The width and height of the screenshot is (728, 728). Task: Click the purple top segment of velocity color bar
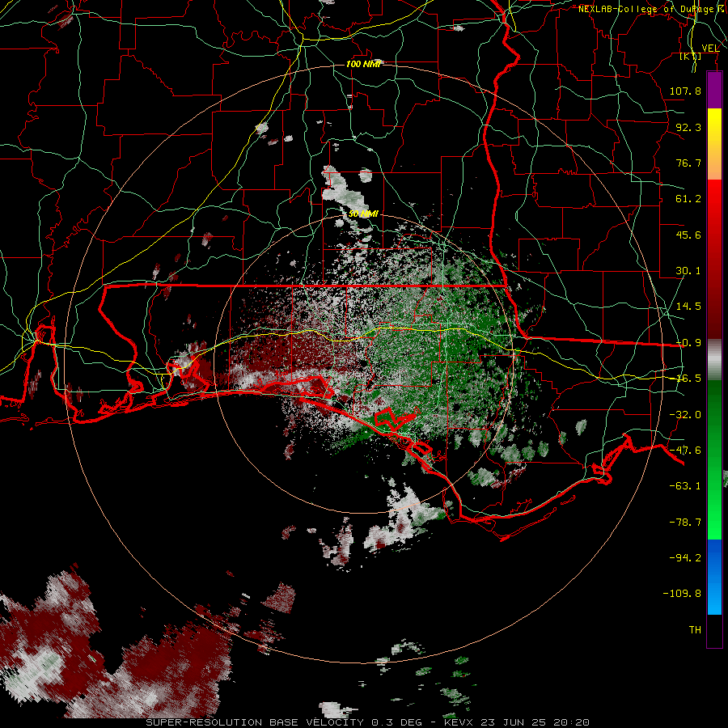714,90
